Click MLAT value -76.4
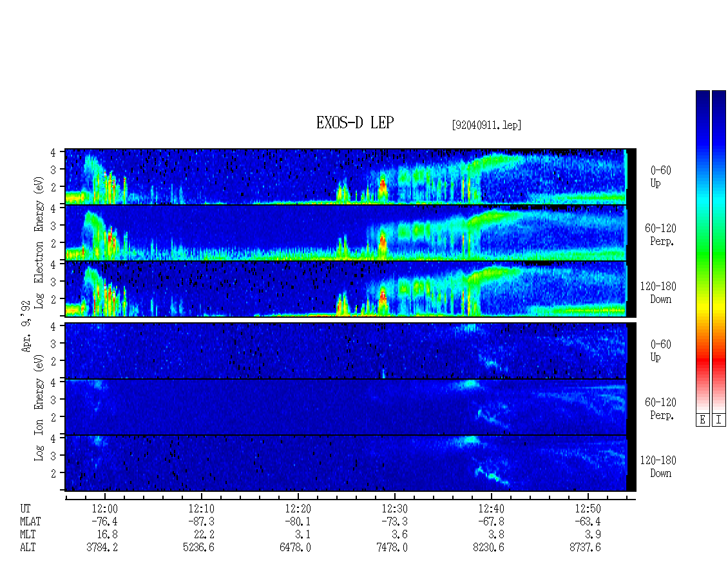The width and height of the screenshot is (728, 564). point(104,521)
